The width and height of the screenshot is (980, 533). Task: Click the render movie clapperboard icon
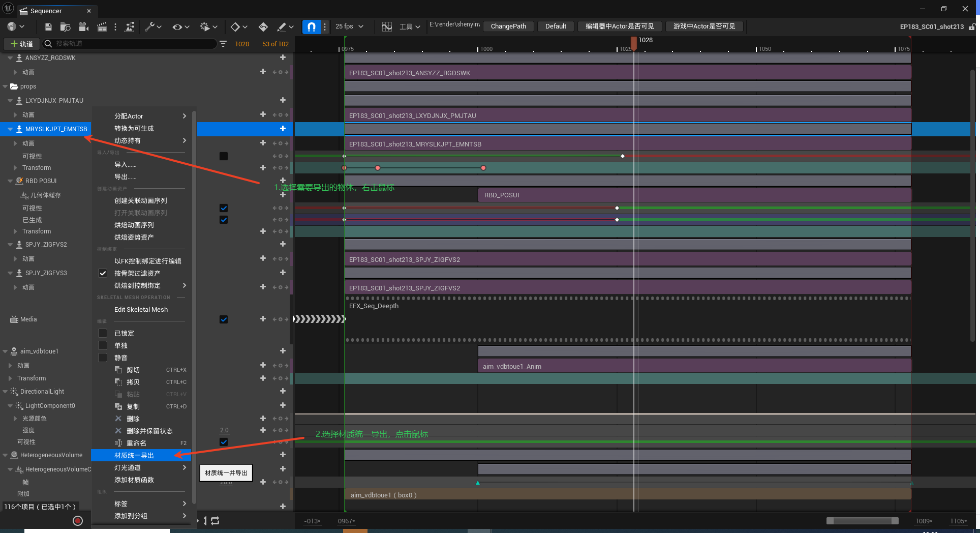[102, 26]
